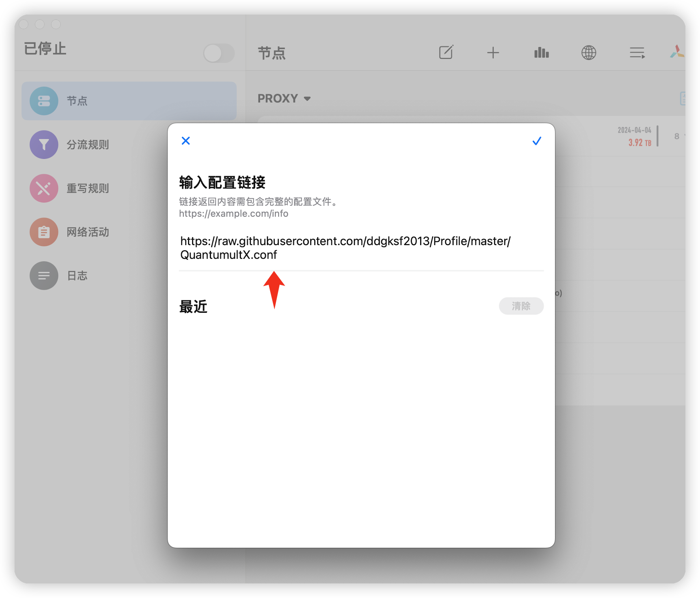Click the edit configuration icon in toolbar

(x=446, y=52)
